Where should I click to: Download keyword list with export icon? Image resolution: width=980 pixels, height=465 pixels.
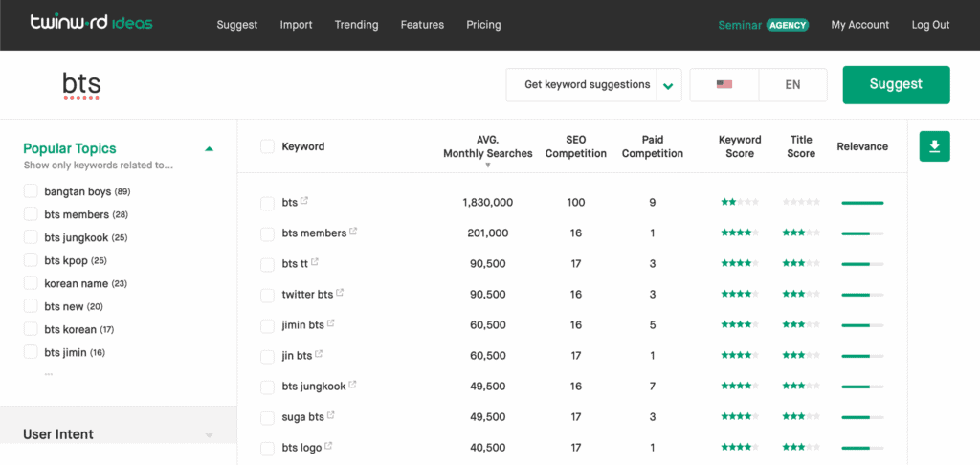934,146
